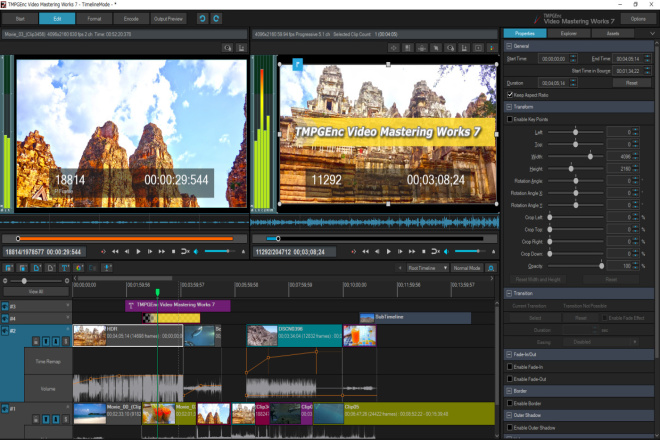Image resolution: width=660 pixels, height=440 pixels.
Task: Play the timeline preview on the right
Action: coord(389,251)
